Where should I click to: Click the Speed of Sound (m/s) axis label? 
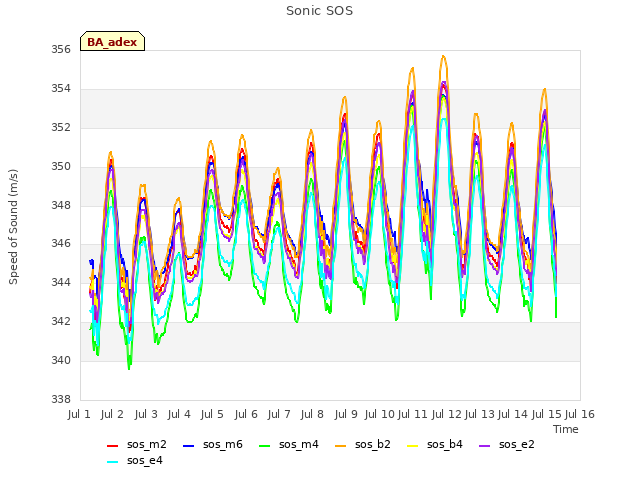(x=13, y=227)
